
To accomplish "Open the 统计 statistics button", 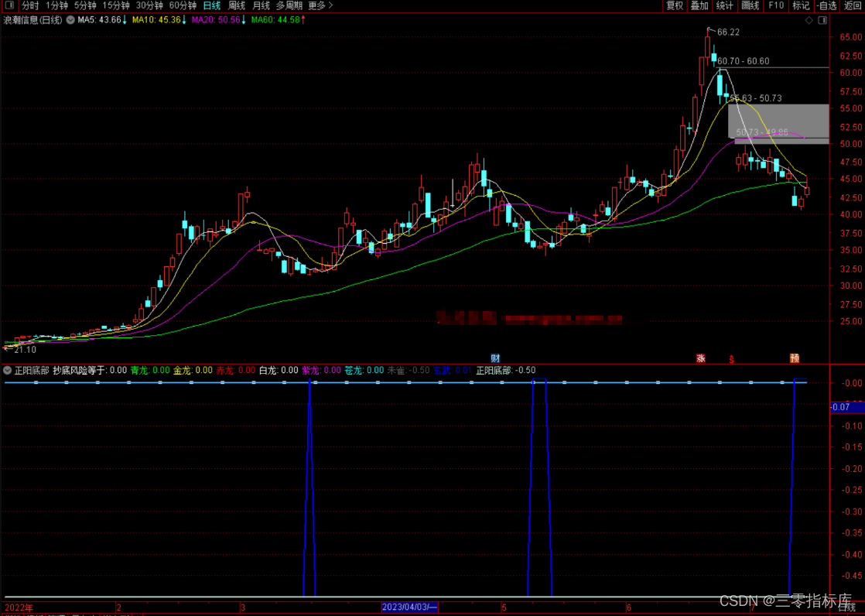I will point(724,5).
